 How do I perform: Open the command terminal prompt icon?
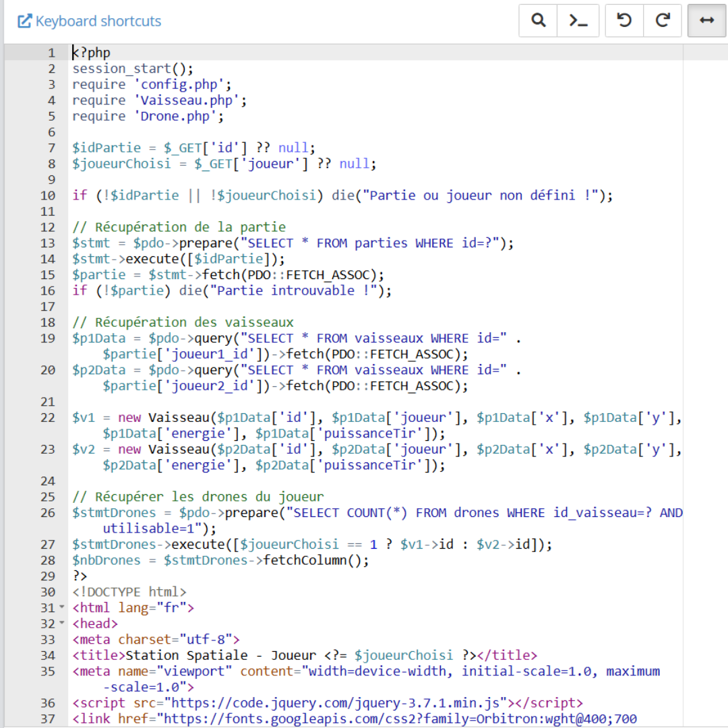click(578, 21)
